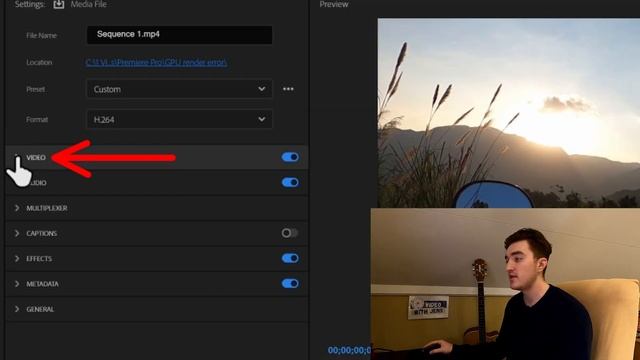Expand the CAPTIONS section chevron
This screenshot has height=360, width=640.
coord(17,233)
